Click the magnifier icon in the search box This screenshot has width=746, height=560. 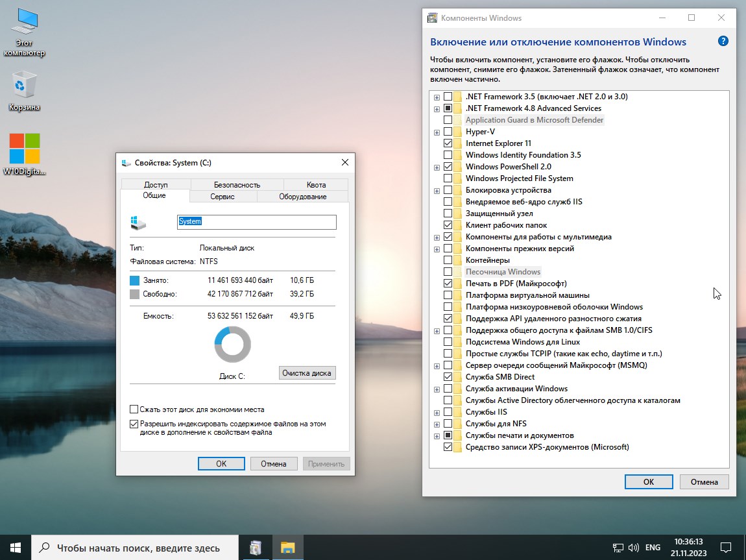tap(44, 548)
